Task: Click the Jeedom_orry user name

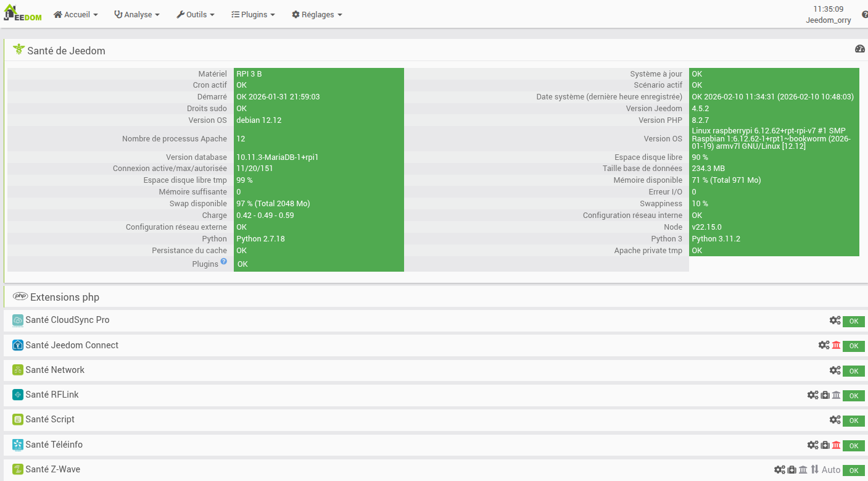Action: tap(829, 20)
